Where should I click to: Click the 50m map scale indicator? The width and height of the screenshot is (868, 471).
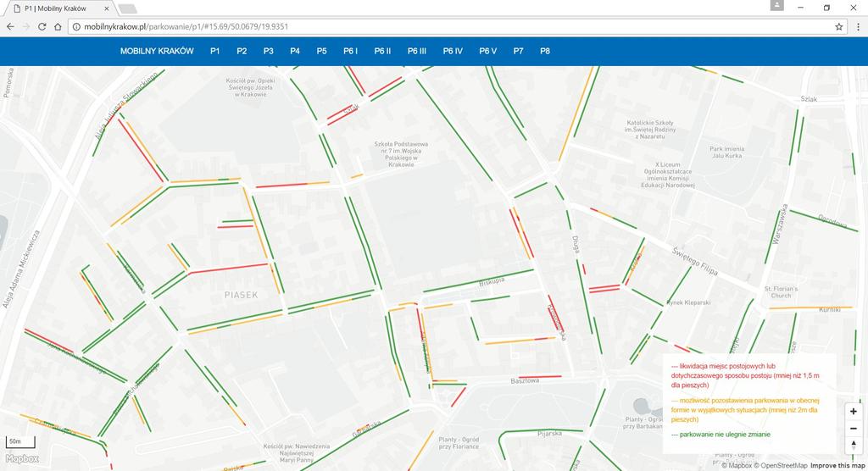tap(20, 441)
